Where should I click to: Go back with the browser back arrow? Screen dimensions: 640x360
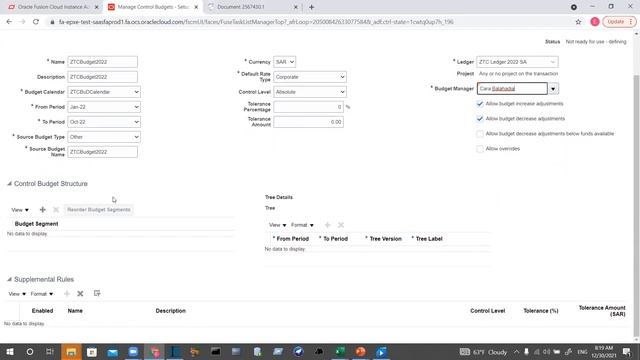point(9,22)
